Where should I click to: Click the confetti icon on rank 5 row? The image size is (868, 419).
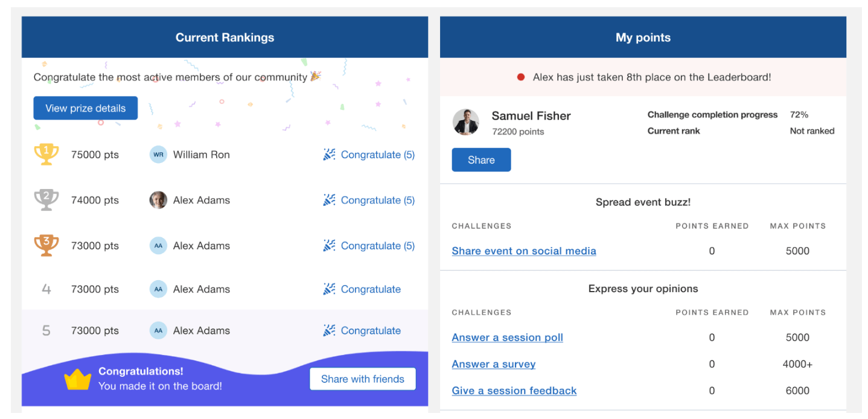[329, 330]
